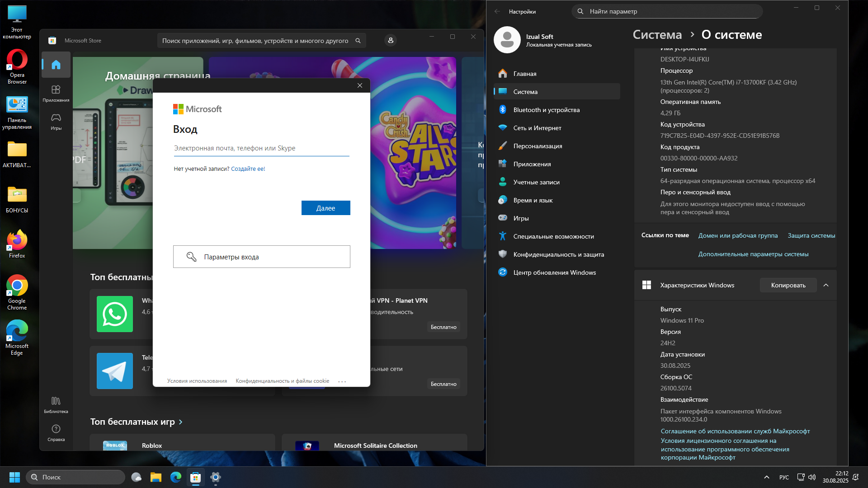Click the Candy Crush All Stars banner
This screenshot has width=868, height=488.
[413, 153]
